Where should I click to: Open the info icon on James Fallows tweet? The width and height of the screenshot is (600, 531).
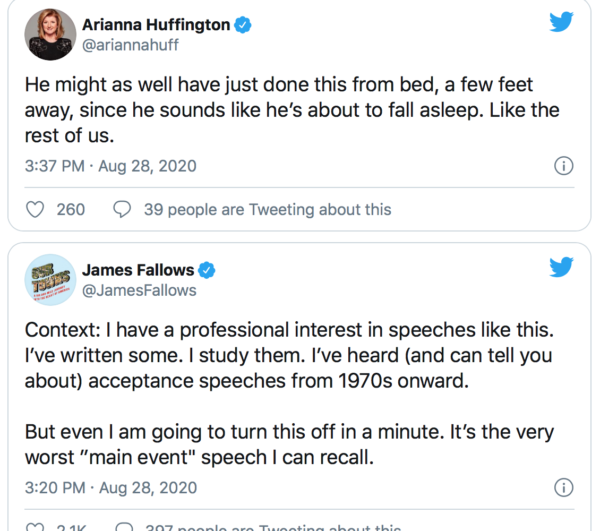tap(563, 487)
